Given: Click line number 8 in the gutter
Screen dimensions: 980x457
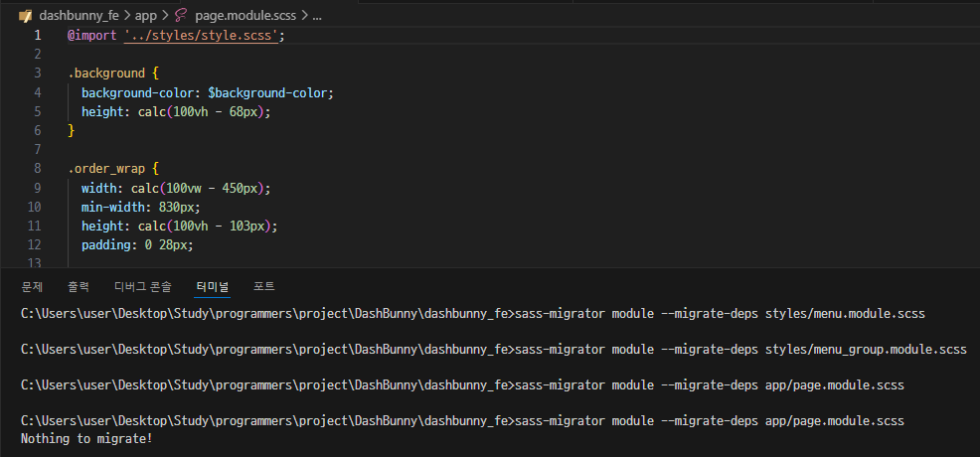Looking at the screenshot, I should (x=38, y=169).
